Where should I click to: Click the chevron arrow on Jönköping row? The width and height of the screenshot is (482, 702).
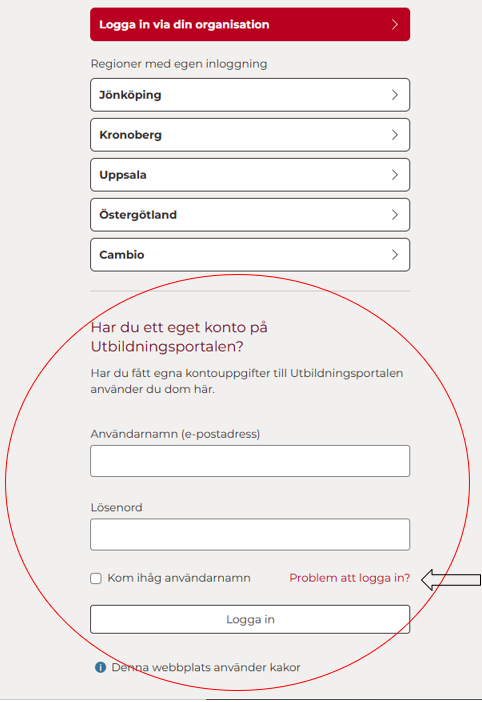click(x=395, y=95)
